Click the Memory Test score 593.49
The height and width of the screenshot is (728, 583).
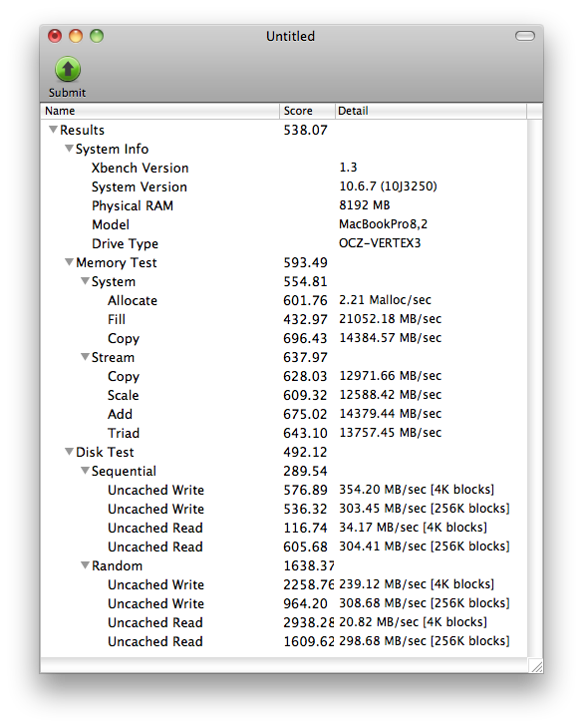pos(305,263)
